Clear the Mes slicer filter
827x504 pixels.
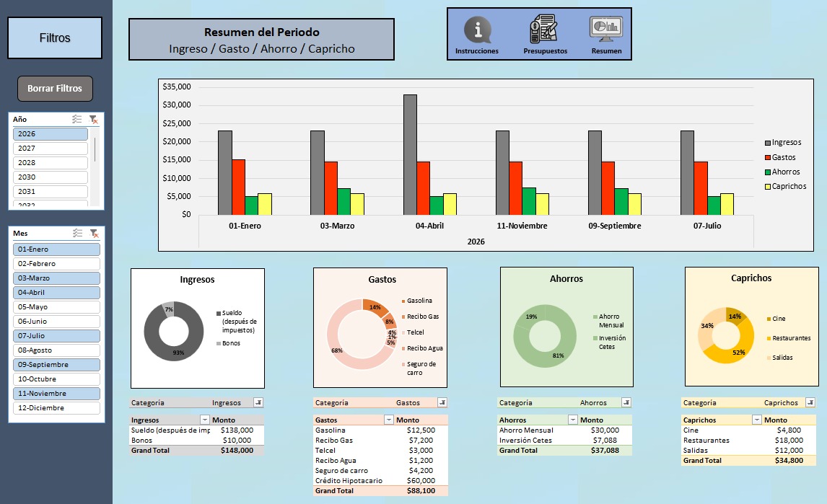point(94,234)
